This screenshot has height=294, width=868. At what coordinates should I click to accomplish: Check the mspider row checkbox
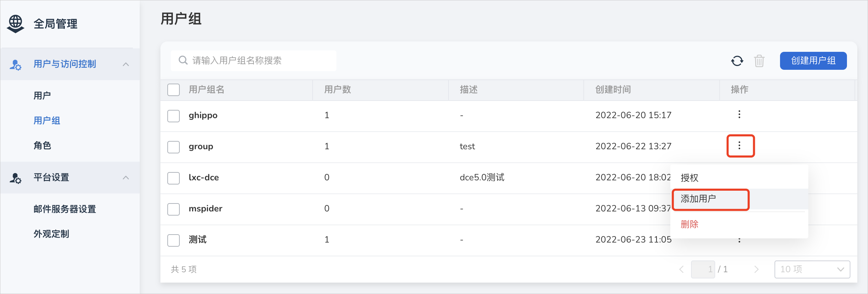pos(174,209)
